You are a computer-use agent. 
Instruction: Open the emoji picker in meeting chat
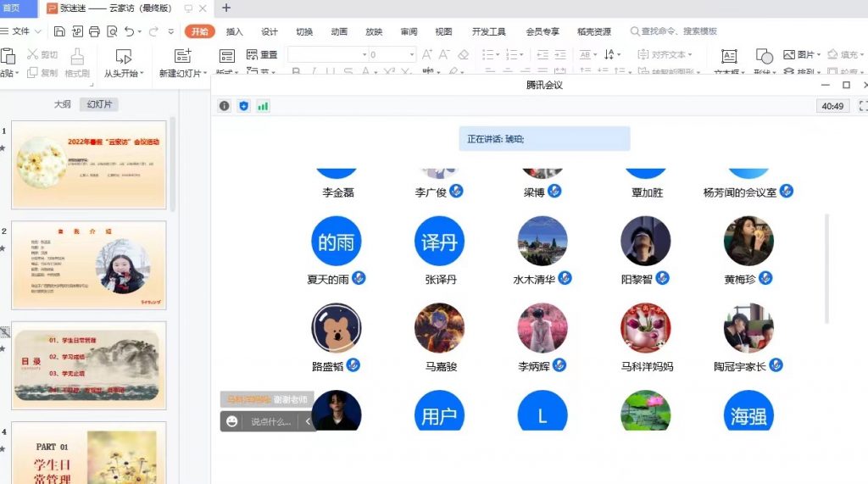tap(232, 421)
